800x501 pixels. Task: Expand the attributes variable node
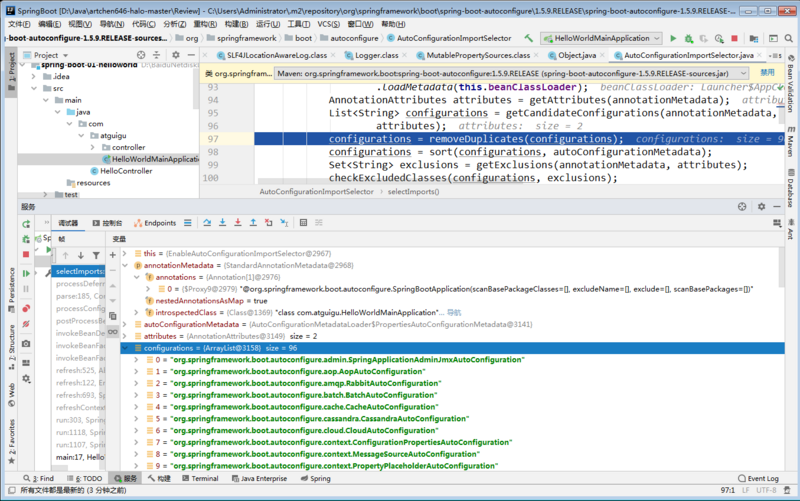coord(124,336)
